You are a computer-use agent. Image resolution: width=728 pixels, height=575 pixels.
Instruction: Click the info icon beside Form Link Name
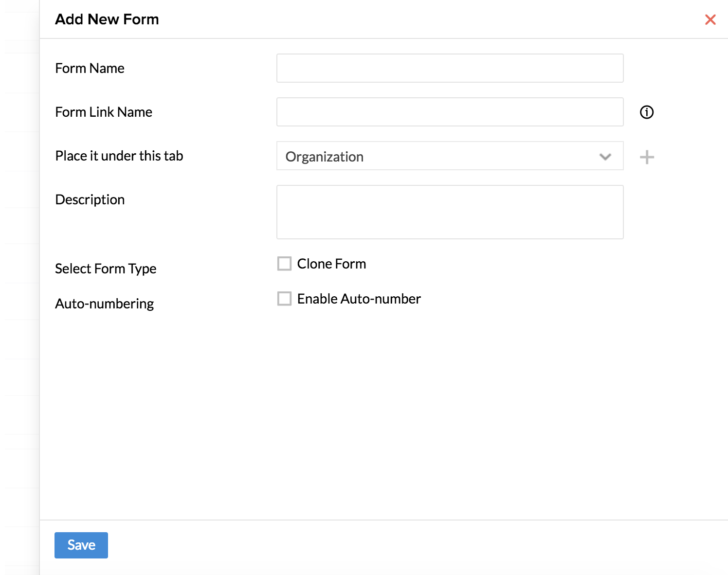click(x=647, y=112)
